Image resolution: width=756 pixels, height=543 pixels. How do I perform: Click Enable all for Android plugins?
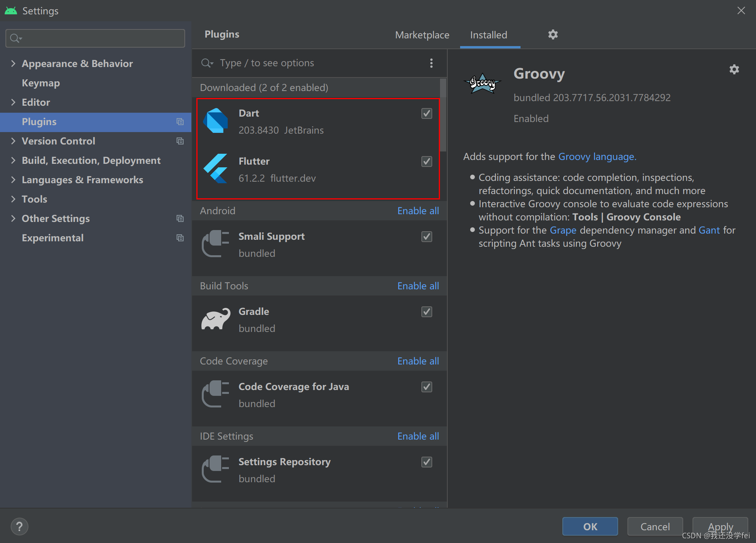pos(418,211)
